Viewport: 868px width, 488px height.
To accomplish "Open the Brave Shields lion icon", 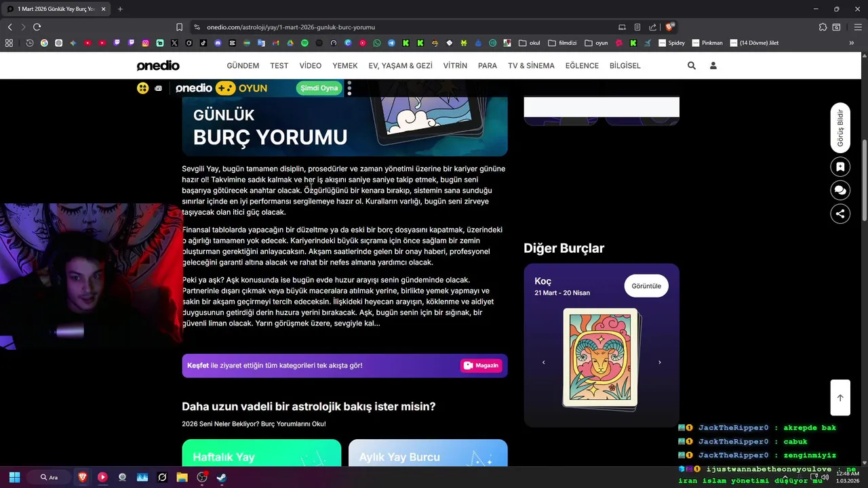I will (x=669, y=27).
